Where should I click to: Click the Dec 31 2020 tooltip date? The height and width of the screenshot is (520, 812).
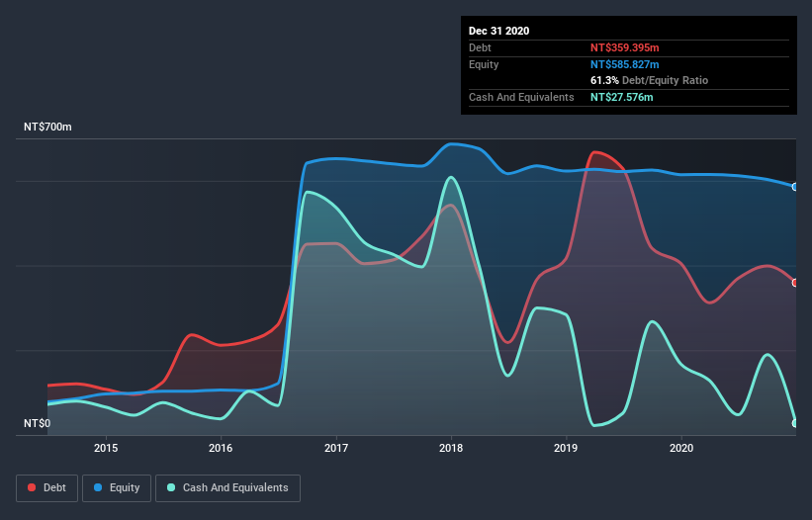[x=498, y=31]
